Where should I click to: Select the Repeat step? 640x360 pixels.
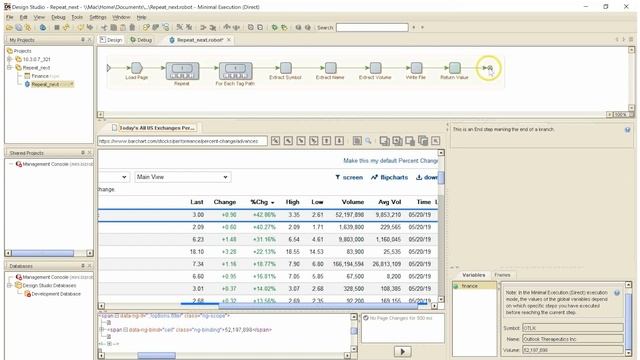pos(182,71)
